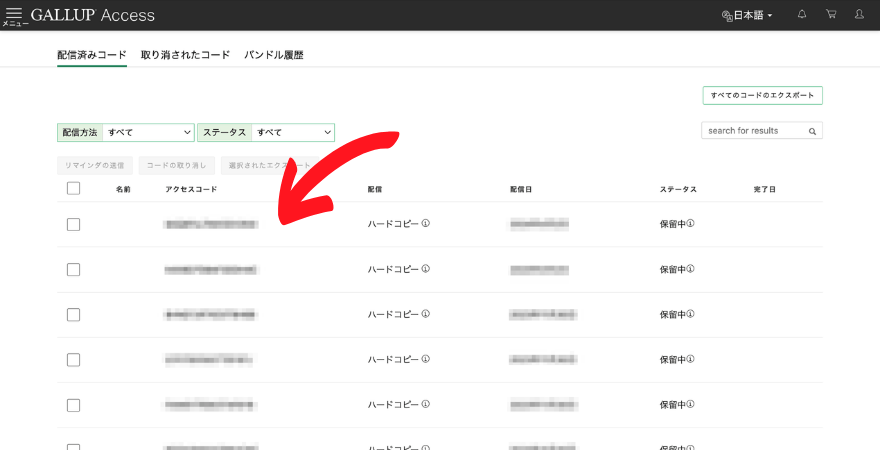Click second row's 保留中 info icon
Screen dimensions: 880x450
point(691,269)
